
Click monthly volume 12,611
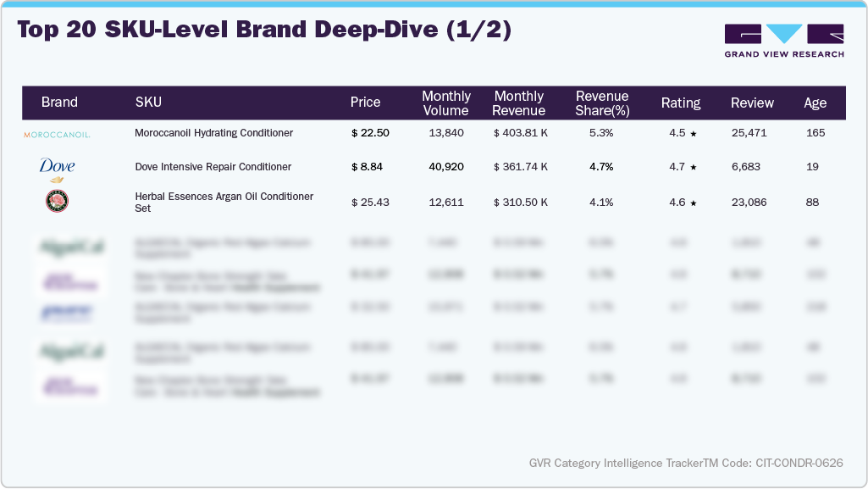(x=446, y=203)
